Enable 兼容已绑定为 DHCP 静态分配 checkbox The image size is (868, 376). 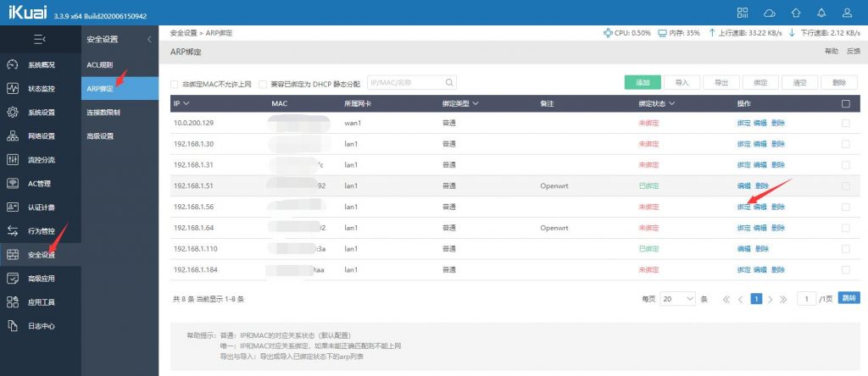(x=263, y=85)
